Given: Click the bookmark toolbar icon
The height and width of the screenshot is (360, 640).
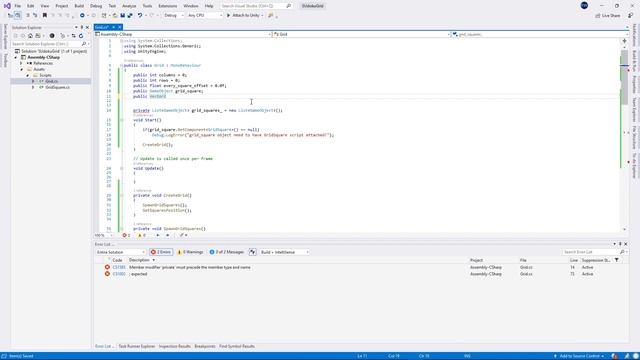Looking at the screenshot, I should 45,16.
